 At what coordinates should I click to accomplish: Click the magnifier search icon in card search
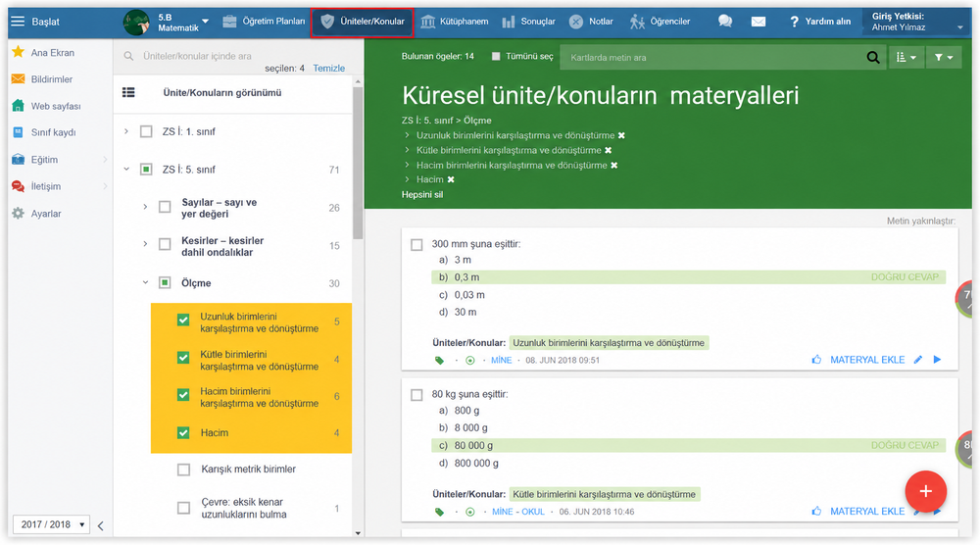click(873, 58)
